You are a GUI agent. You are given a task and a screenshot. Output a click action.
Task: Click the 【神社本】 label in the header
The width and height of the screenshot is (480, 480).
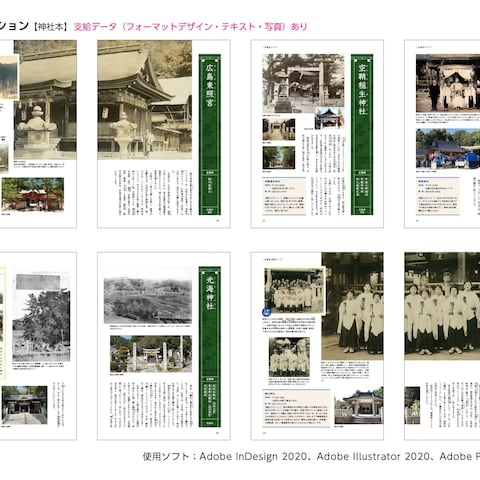pyautogui.click(x=50, y=27)
